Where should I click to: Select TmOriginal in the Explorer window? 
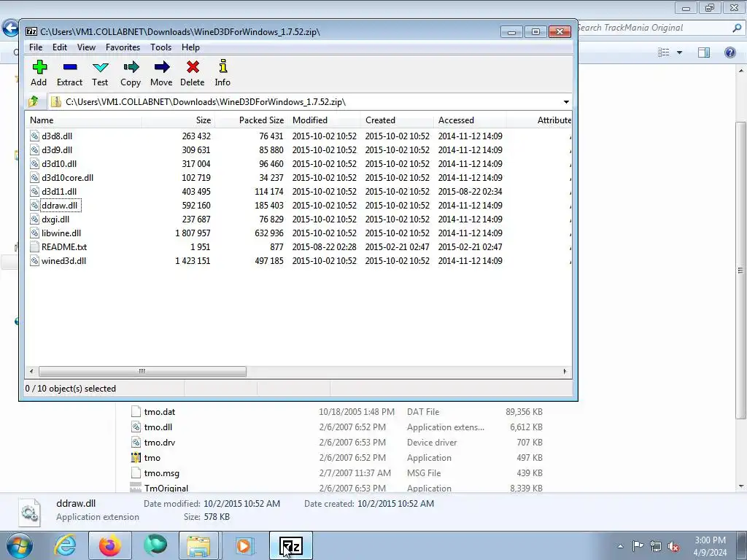[x=166, y=488]
